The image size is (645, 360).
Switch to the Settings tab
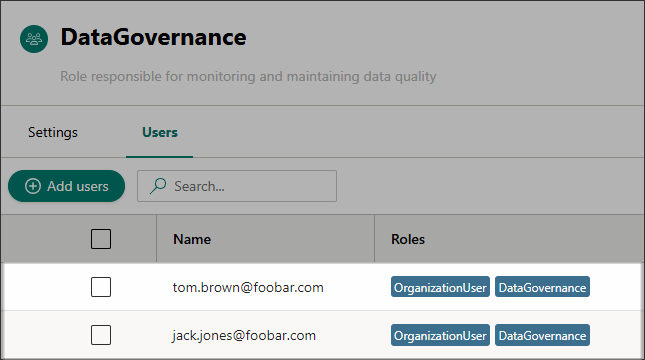(x=53, y=132)
